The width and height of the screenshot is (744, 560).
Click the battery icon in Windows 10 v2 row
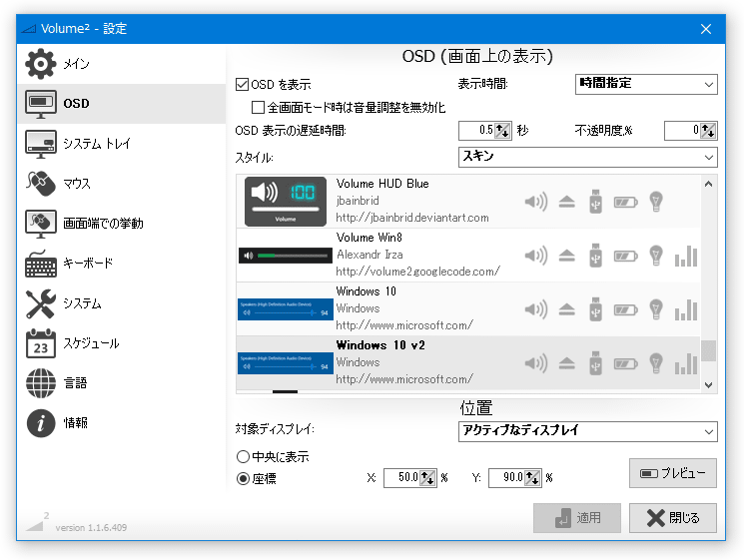[x=626, y=364]
